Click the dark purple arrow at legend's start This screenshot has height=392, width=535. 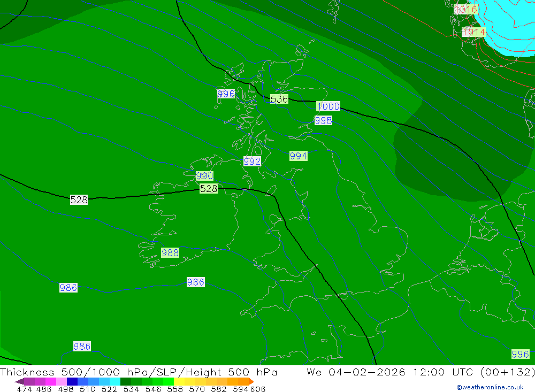[x=19, y=381]
